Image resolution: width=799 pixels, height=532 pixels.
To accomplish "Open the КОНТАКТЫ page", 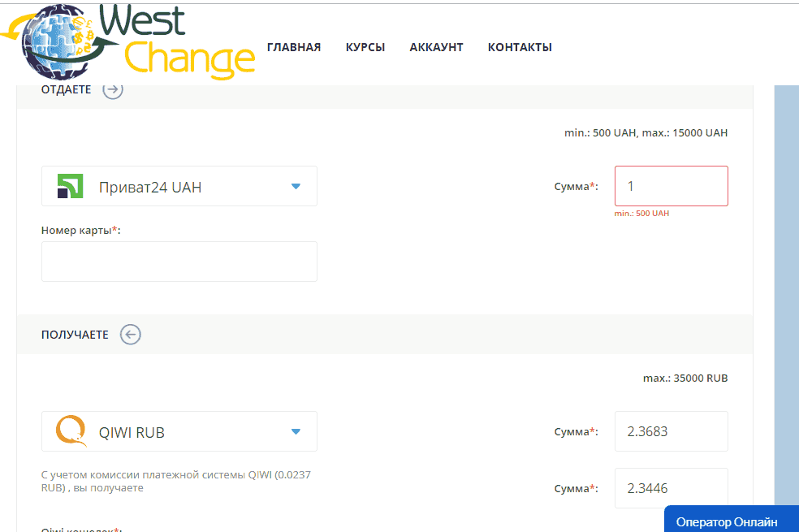I will pos(520,47).
